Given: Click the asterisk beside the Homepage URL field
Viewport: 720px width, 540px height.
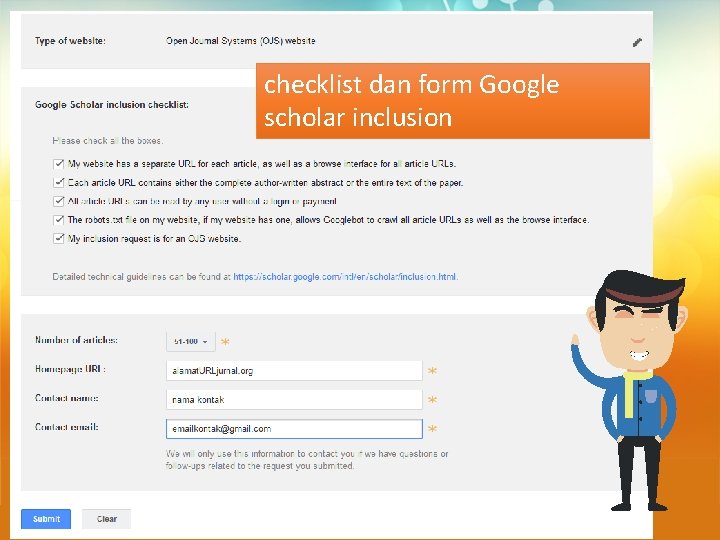Looking at the screenshot, I should tap(432, 372).
